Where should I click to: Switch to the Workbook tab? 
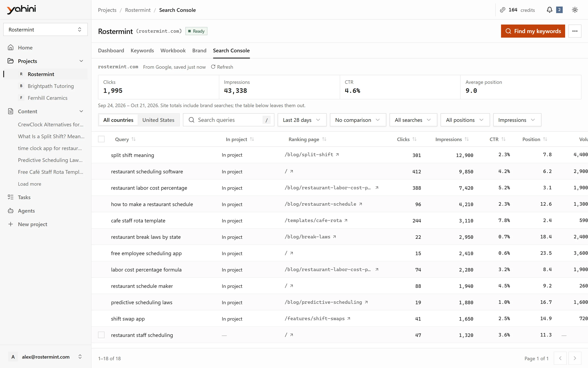coord(173,50)
